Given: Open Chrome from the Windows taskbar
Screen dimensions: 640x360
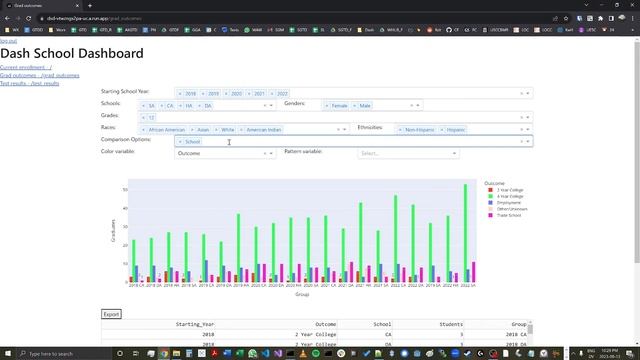Looking at the screenshot, I should pyautogui.click(x=164, y=353).
